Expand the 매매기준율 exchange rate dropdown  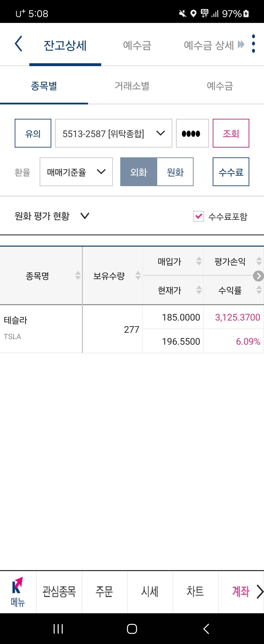tap(76, 172)
